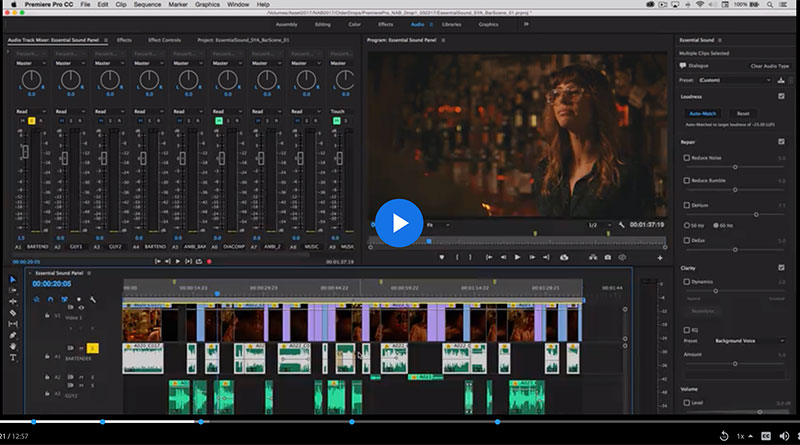Select the Slip tool

pyautogui.click(x=13, y=324)
